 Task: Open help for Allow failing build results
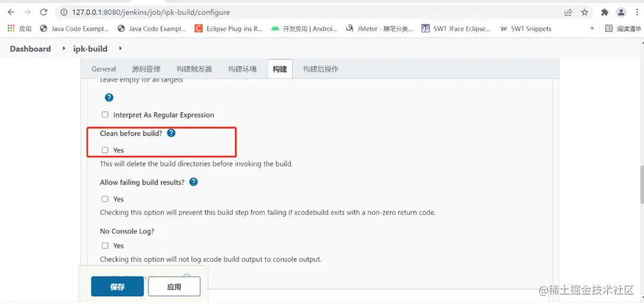click(x=193, y=182)
